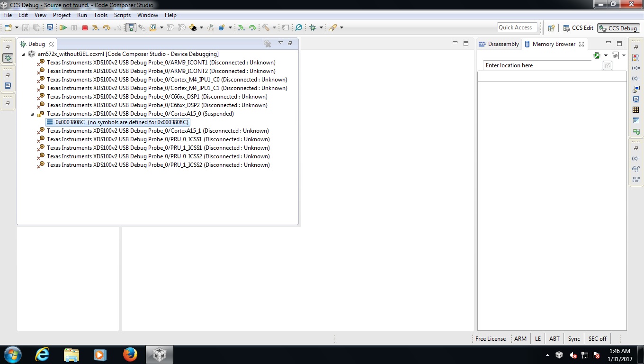Open the Run menu
The width and height of the screenshot is (644, 364).
82,15
